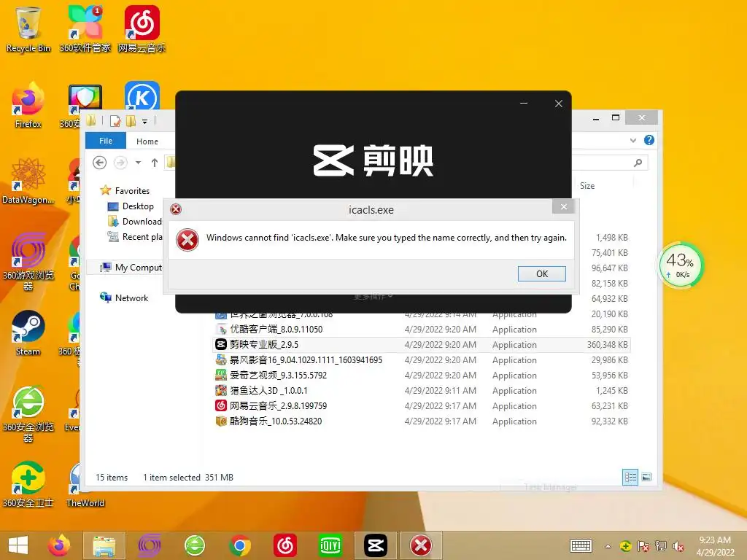Close the icacls.exe error dialog
The image size is (747, 560).
click(564, 206)
